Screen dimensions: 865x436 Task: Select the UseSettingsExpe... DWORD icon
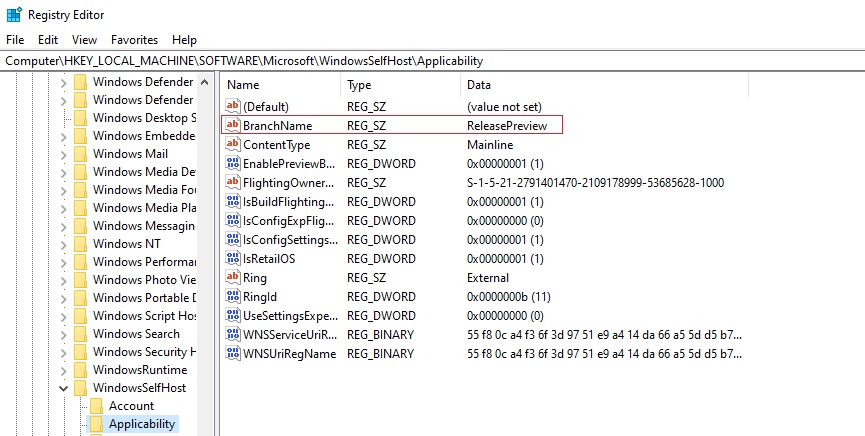pos(233,316)
